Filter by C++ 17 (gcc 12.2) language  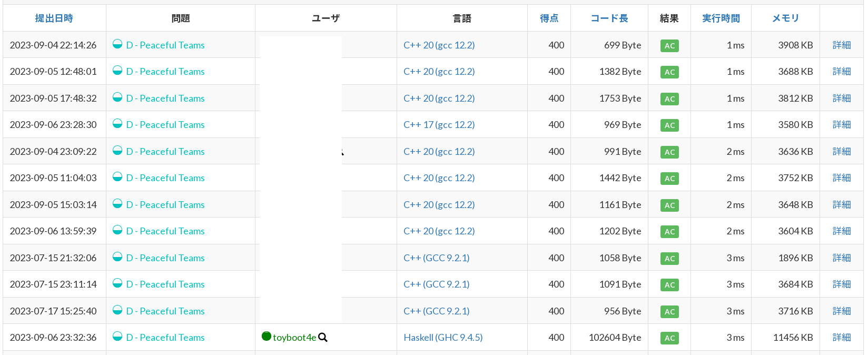(439, 125)
